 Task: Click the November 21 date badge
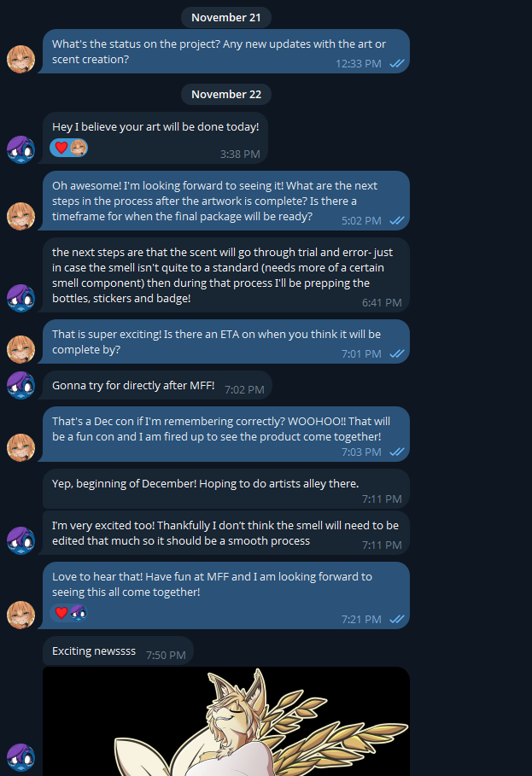tap(226, 17)
